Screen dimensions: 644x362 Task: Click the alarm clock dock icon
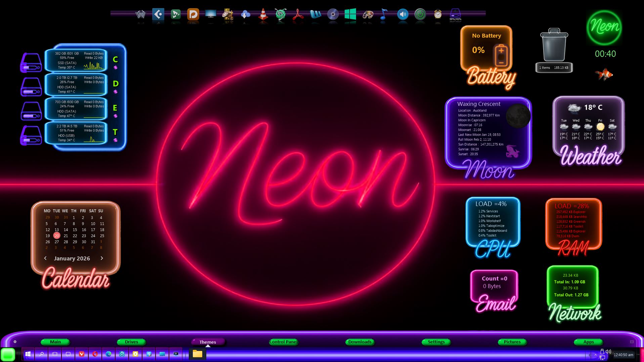click(438, 14)
